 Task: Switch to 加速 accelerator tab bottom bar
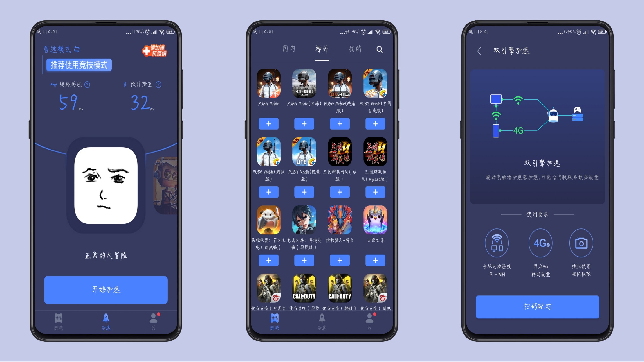(108, 325)
